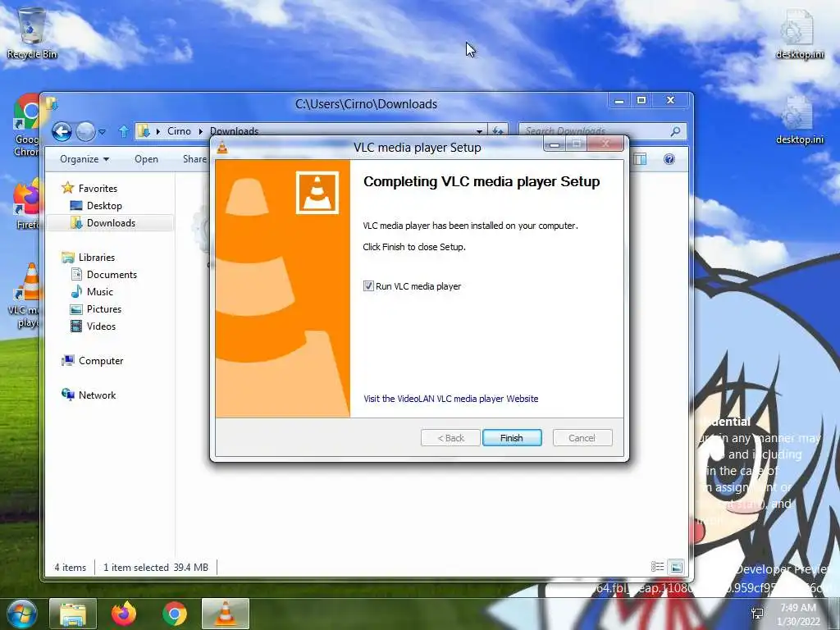Image resolution: width=840 pixels, height=630 pixels.
Task: Click the Back button in VLC setup
Action: pyautogui.click(x=450, y=438)
